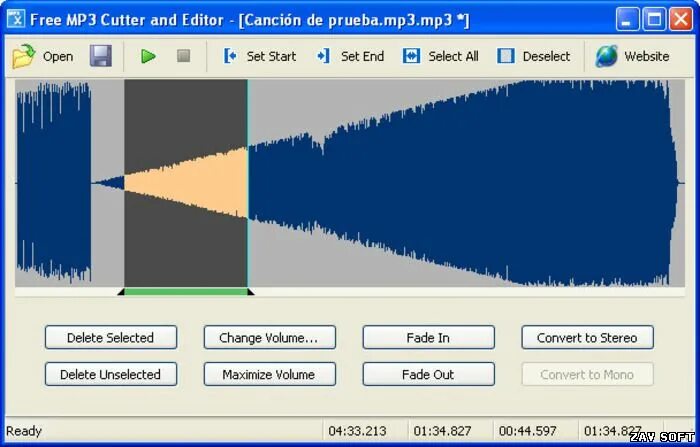The image size is (700, 447).
Task: Click the 00:44.597 status bar value
Action: (528, 431)
